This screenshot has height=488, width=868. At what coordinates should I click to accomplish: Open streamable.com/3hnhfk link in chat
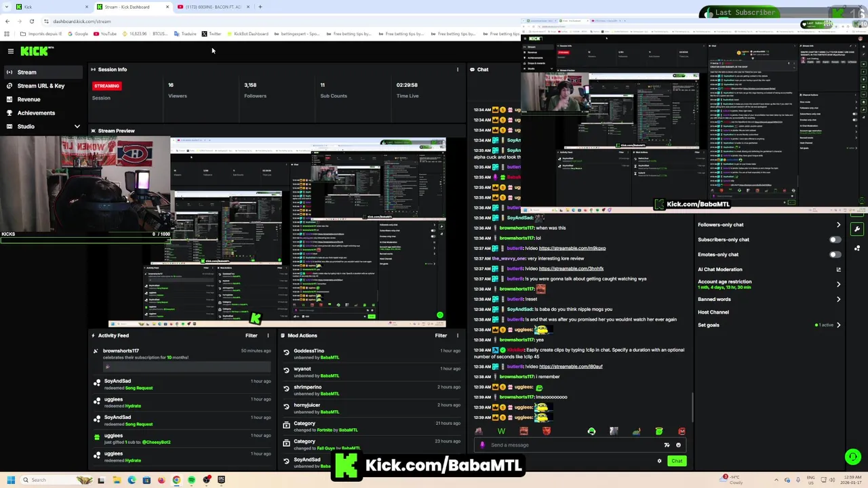571,268
